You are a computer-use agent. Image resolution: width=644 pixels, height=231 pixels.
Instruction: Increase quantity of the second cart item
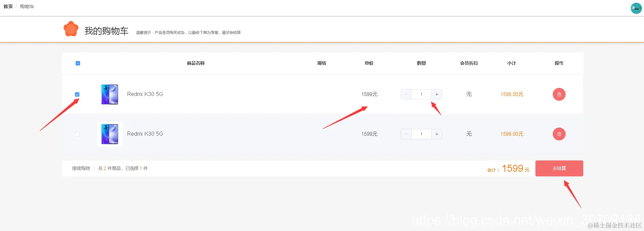tap(437, 134)
